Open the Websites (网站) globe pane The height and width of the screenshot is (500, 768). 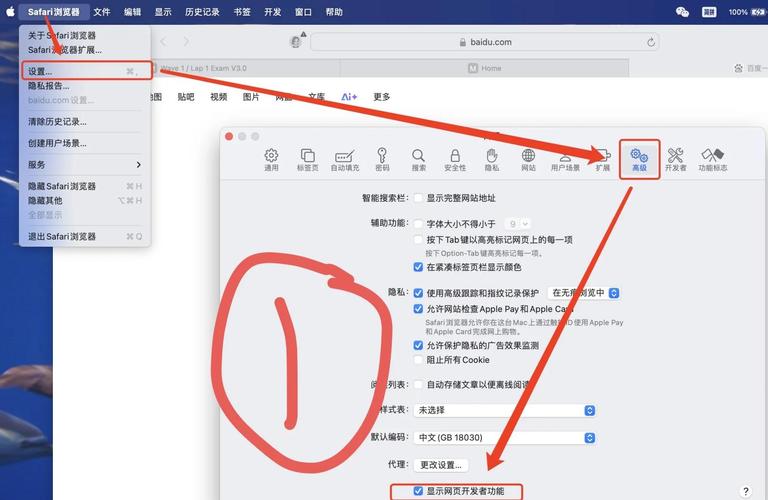(528, 160)
